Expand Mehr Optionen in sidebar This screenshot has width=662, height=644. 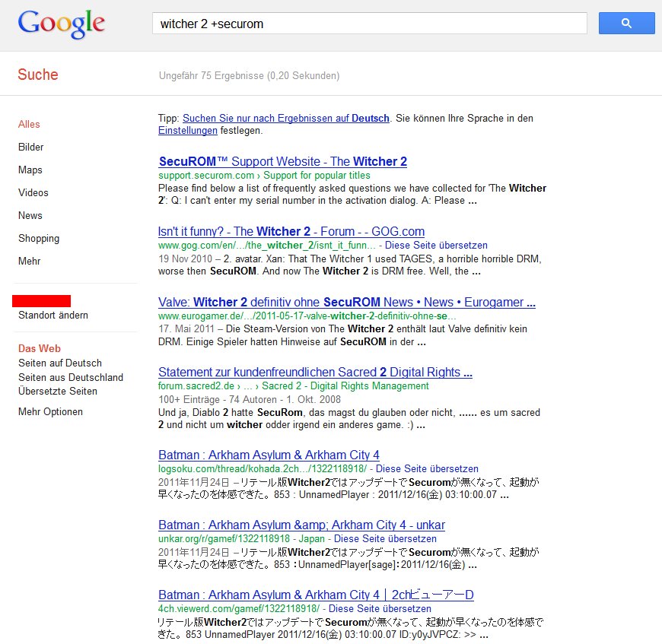click(50, 411)
